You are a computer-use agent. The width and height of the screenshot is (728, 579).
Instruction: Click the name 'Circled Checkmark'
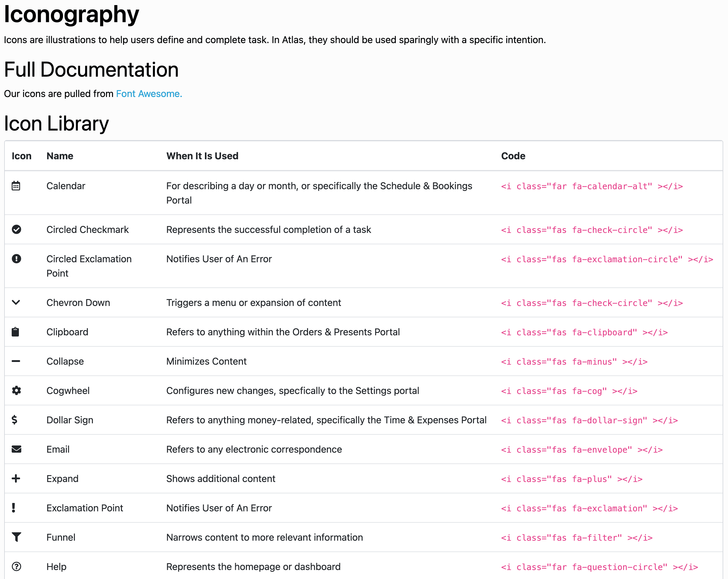point(87,230)
